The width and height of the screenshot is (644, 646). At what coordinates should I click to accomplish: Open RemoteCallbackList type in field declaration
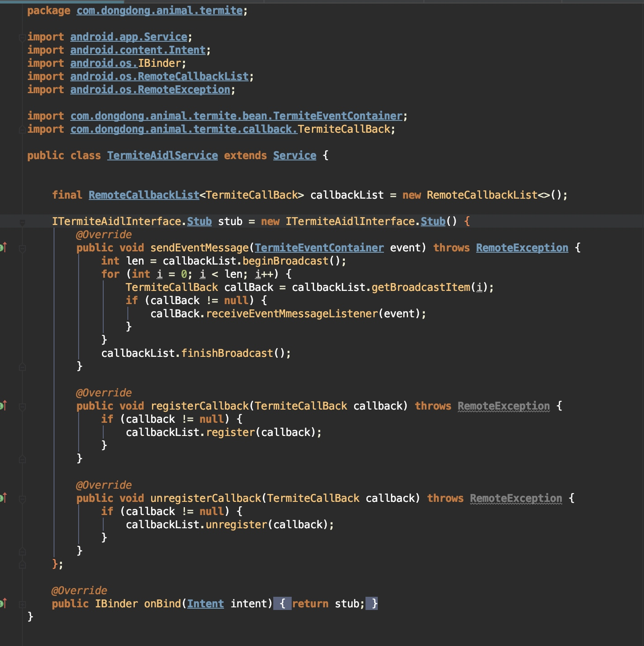pyautogui.click(x=144, y=195)
